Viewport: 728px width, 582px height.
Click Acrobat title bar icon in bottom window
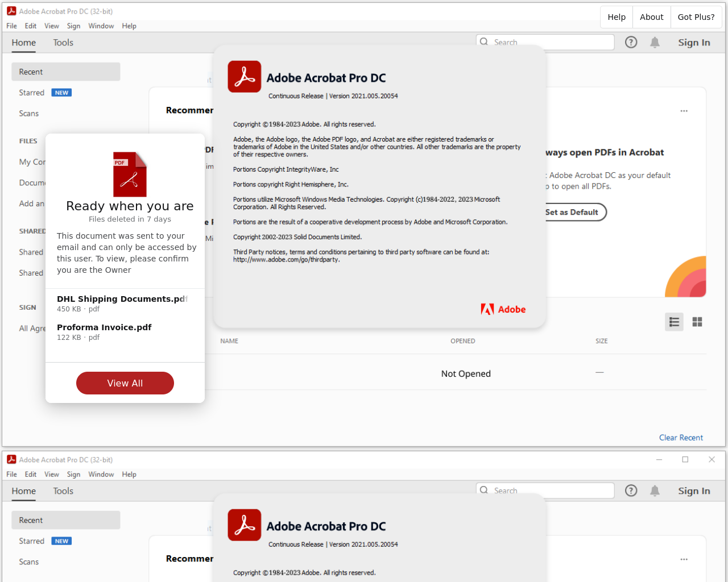[11, 459]
